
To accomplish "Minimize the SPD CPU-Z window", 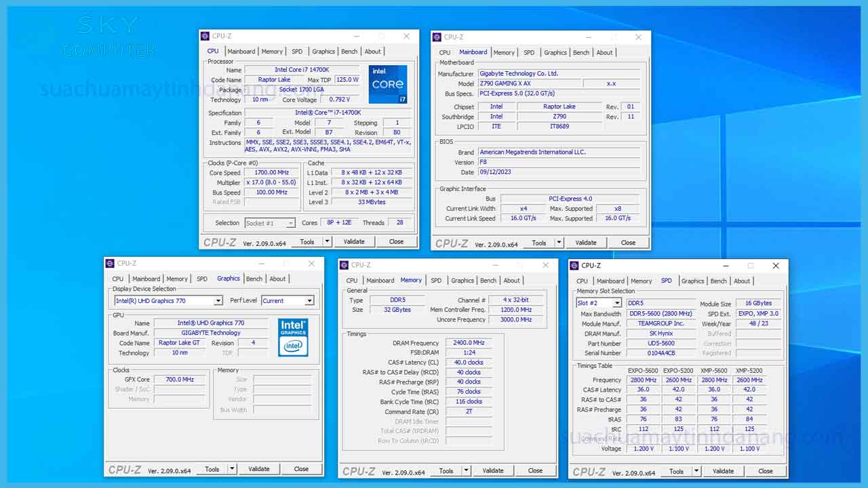I will pos(726,266).
